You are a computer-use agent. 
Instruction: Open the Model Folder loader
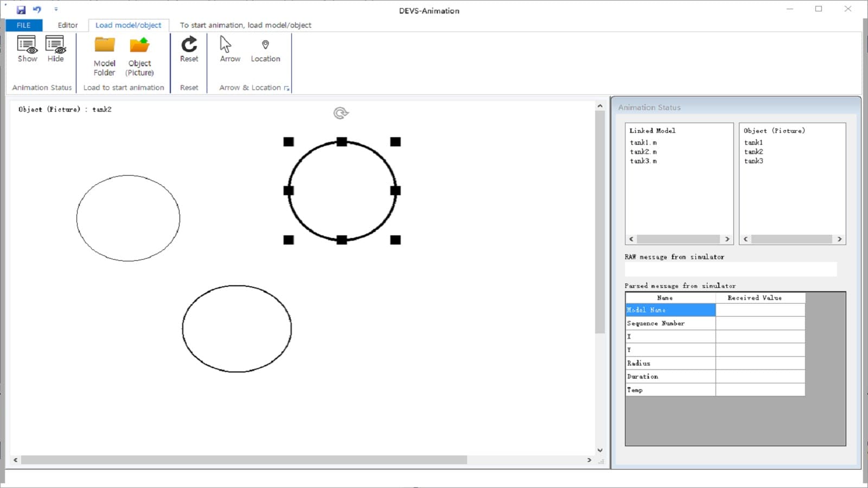tap(105, 56)
